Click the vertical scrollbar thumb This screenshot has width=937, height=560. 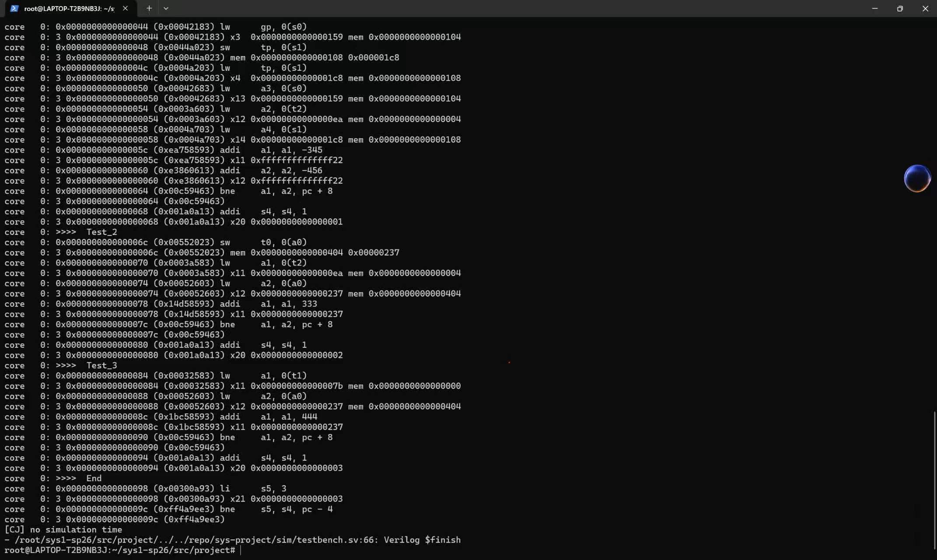coord(934,480)
